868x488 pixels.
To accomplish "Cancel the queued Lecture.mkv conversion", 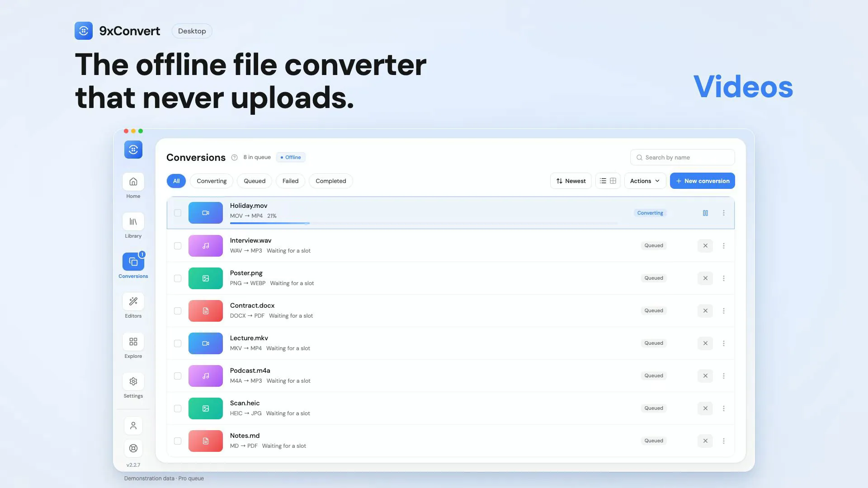I will [705, 343].
